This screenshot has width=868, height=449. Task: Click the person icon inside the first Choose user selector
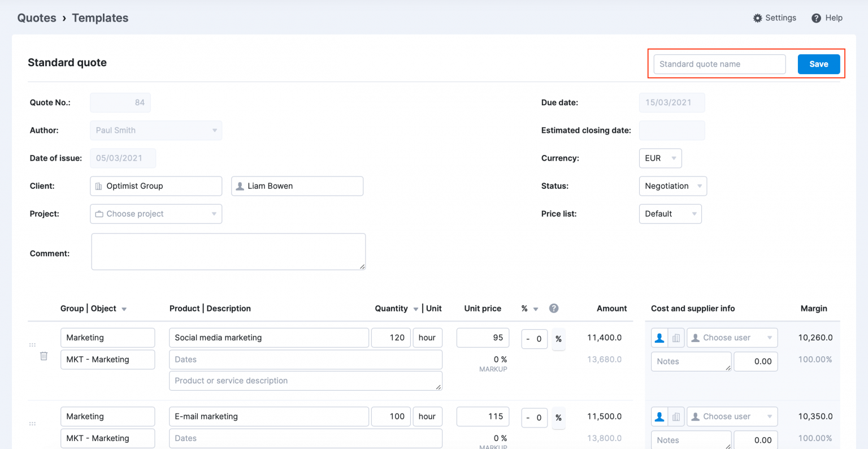(696, 338)
